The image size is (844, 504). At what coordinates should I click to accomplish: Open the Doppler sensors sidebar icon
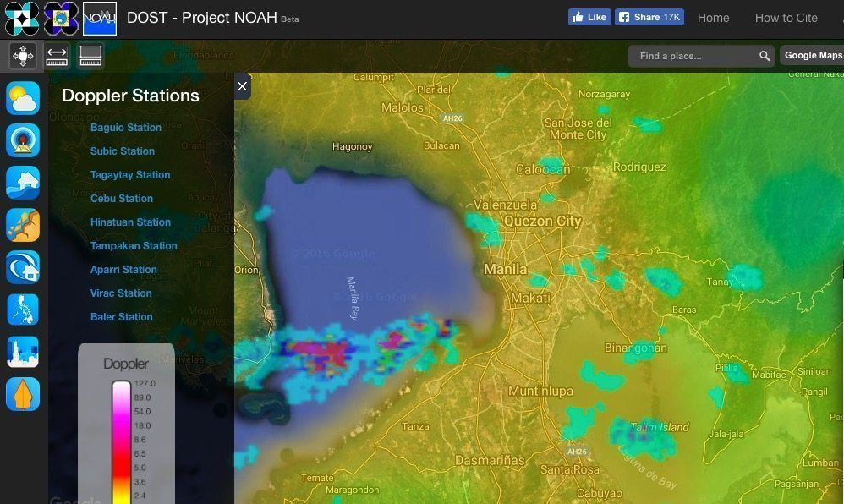(x=23, y=140)
